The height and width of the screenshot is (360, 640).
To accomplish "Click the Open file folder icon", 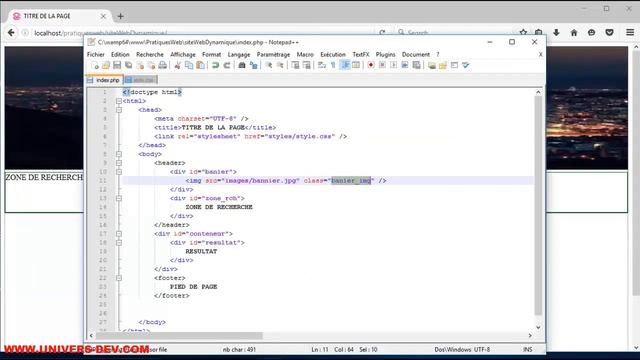I will 106,65.
